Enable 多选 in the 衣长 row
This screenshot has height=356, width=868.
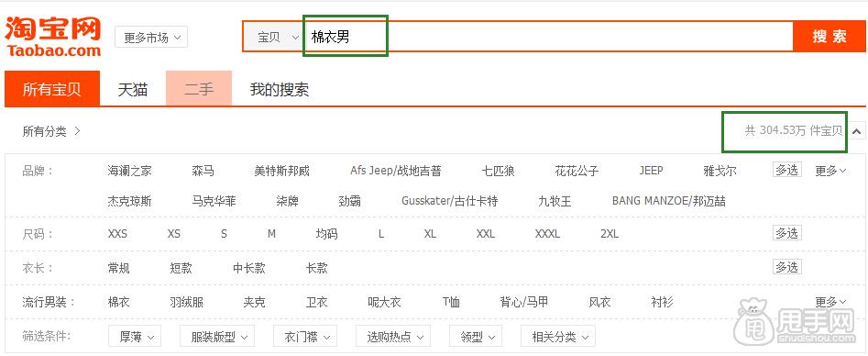[x=786, y=267]
